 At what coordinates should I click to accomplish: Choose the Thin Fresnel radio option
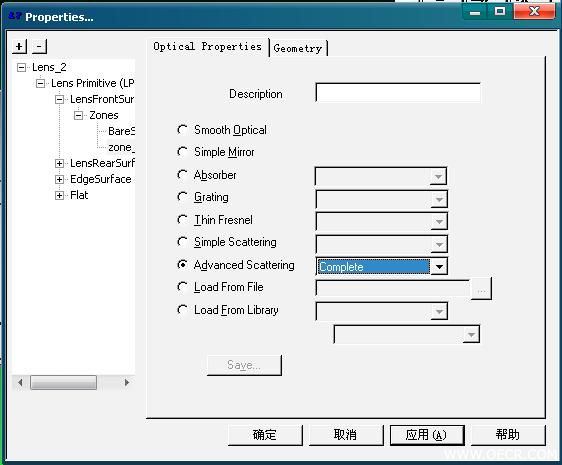point(182,219)
